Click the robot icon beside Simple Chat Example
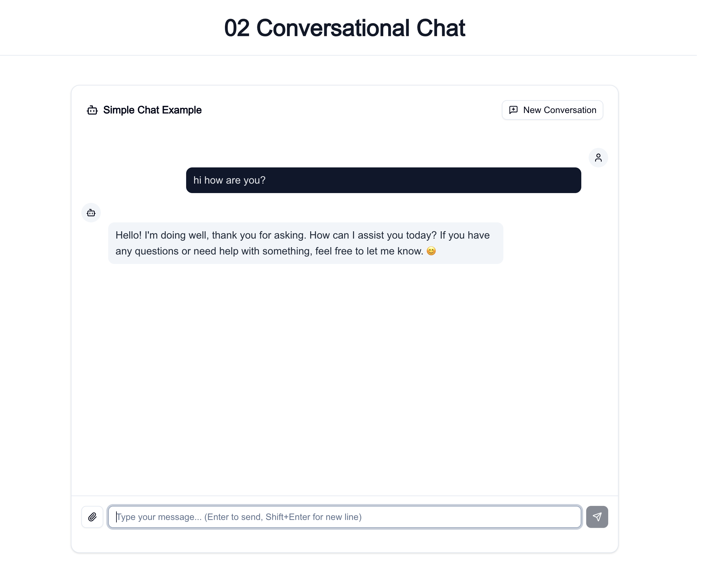Image resolution: width=728 pixels, height=567 pixels. pos(92,110)
